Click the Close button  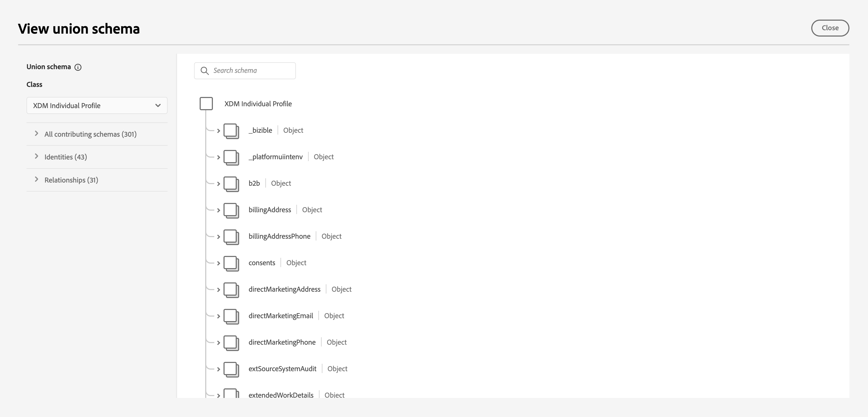[x=830, y=28]
